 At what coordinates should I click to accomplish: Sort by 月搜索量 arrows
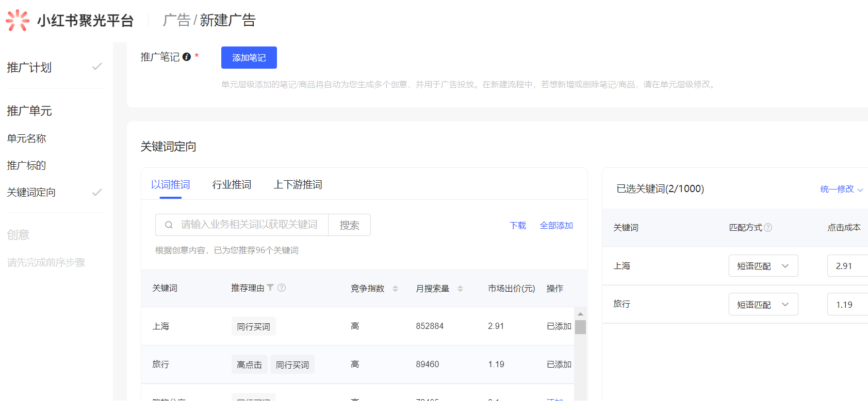pyautogui.click(x=460, y=289)
